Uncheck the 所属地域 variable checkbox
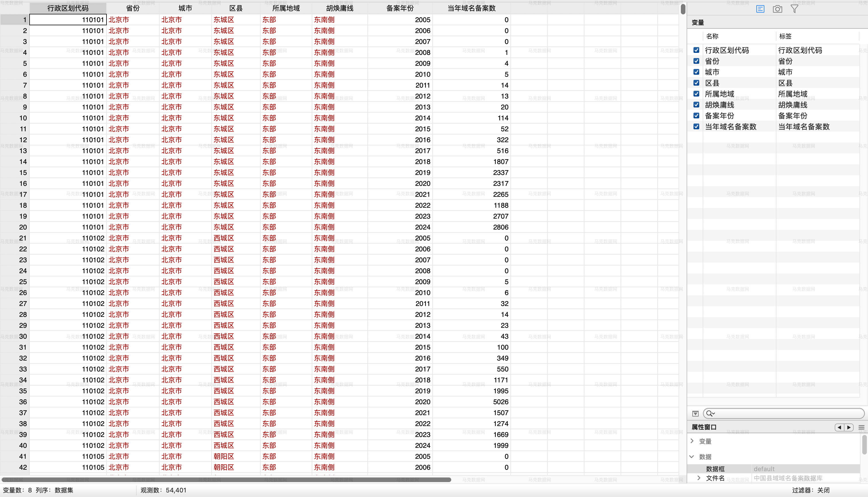Viewport: 868px width, 497px height. (696, 94)
